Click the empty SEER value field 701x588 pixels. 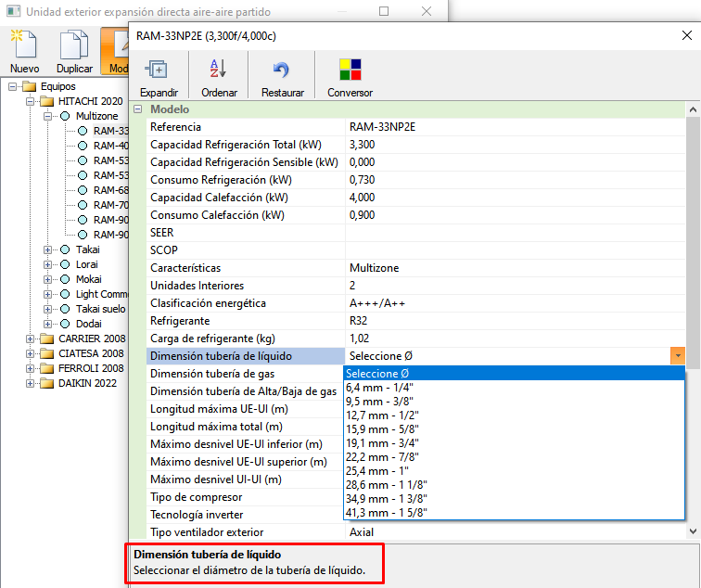click(x=515, y=233)
